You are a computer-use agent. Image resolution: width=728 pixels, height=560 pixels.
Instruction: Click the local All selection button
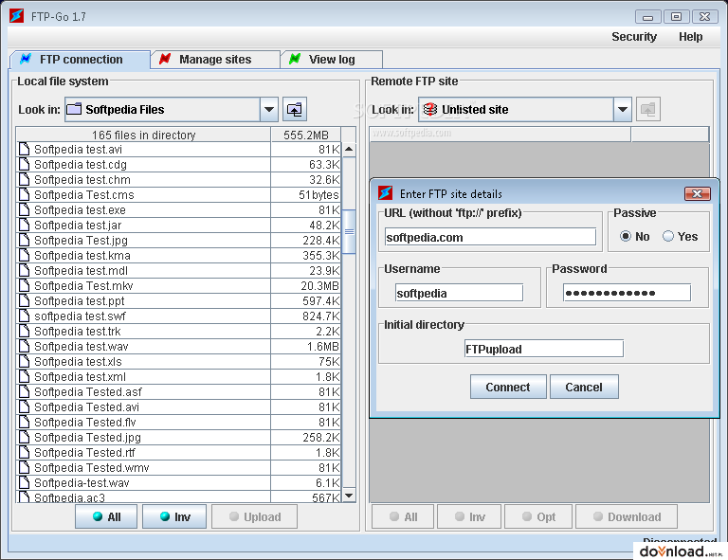tap(106, 516)
